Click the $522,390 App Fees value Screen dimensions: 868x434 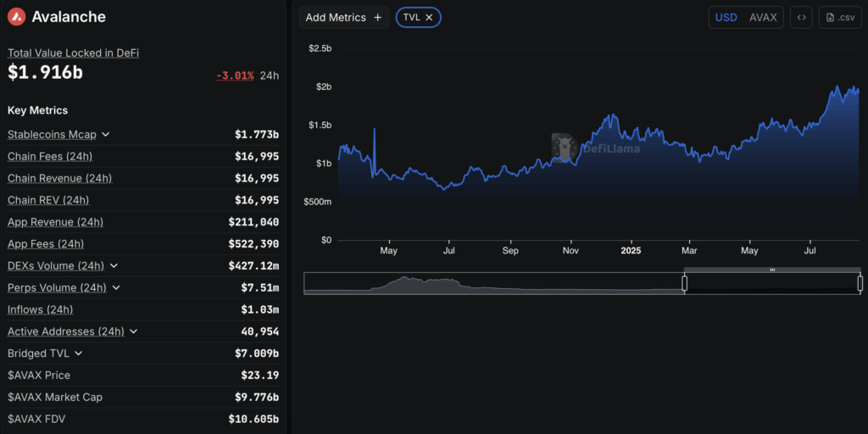coord(253,243)
